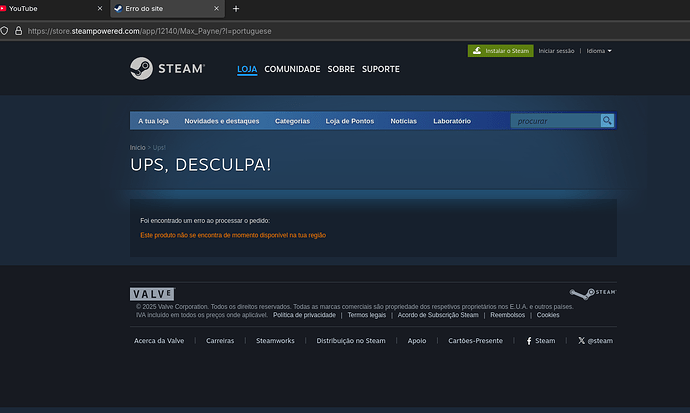Viewport: 690px width, 413px height.
Task: Click Acerca da Valve footer link
Action: click(159, 341)
